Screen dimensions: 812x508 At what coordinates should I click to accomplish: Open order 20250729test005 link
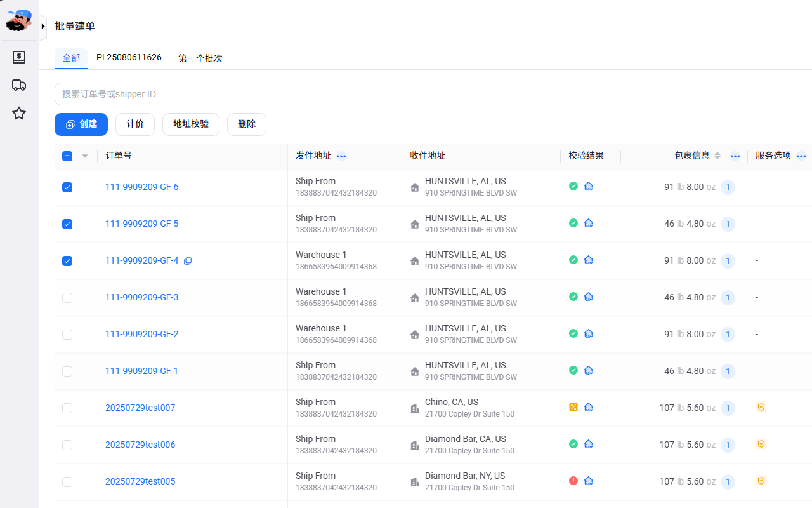click(140, 481)
